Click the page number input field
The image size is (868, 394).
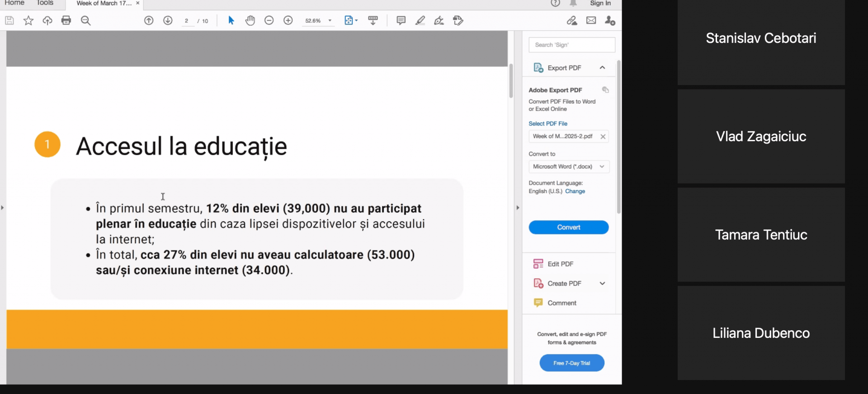pyautogui.click(x=187, y=21)
